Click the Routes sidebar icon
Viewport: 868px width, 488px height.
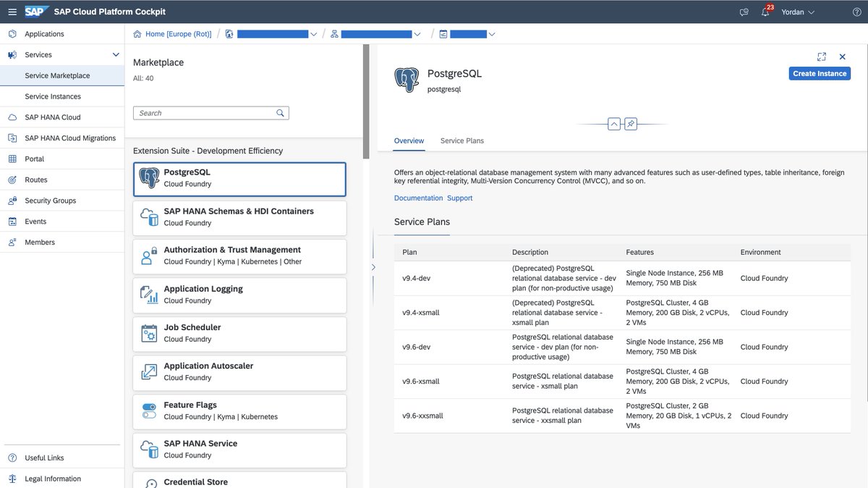(x=12, y=180)
